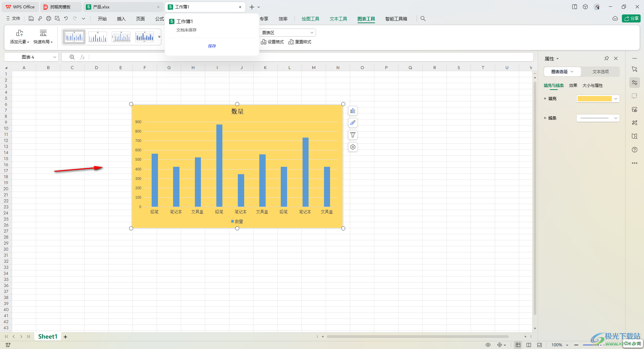Image resolution: width=644 pixels, height=349 pixels.
Task: Switch to the 找稻壳模板 tab
Action: (x=60, y=7)
